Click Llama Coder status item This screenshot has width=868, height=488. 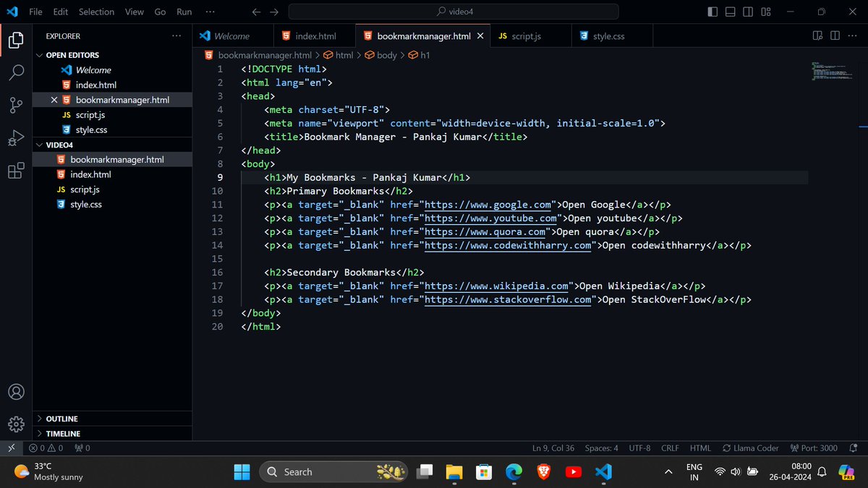[x=751, y=448]
